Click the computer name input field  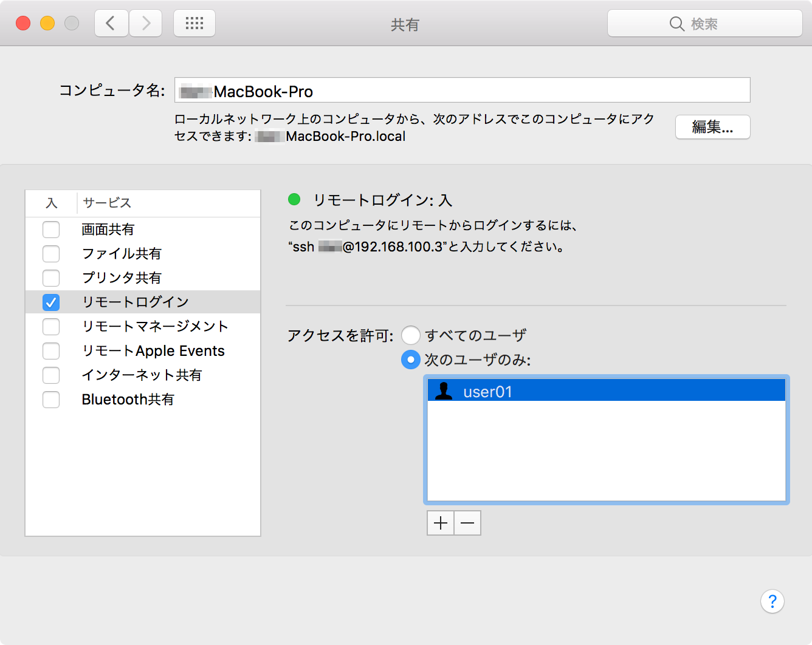462,90
